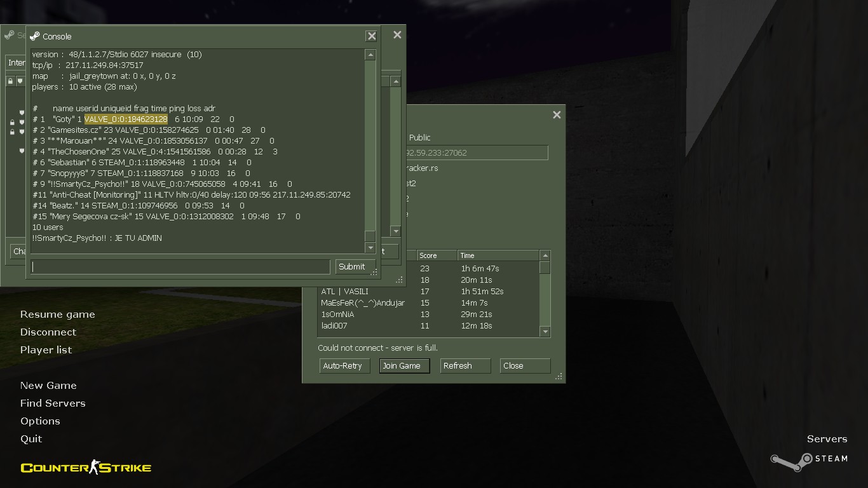The width and height of the screenshot is (868, 488).
Task: Click the 1h 6m 47s time cell
Action: [x=480, y=269]
